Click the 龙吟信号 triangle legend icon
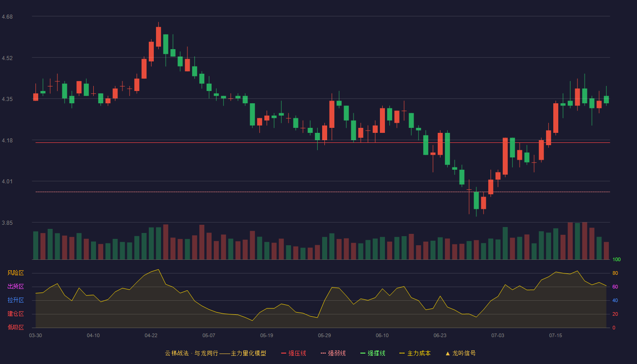This screenshot has width=637, height=364. click(448, 353)
